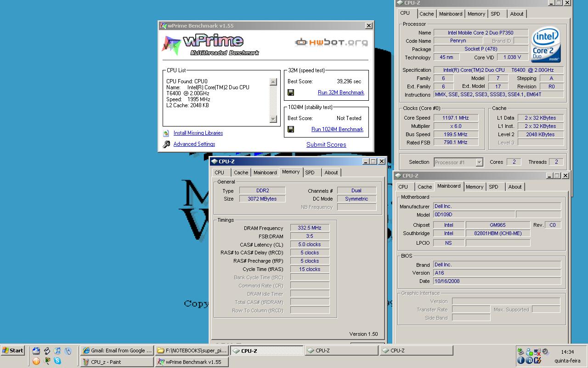Launch Skype from the quick launch bar

point(57,361)
